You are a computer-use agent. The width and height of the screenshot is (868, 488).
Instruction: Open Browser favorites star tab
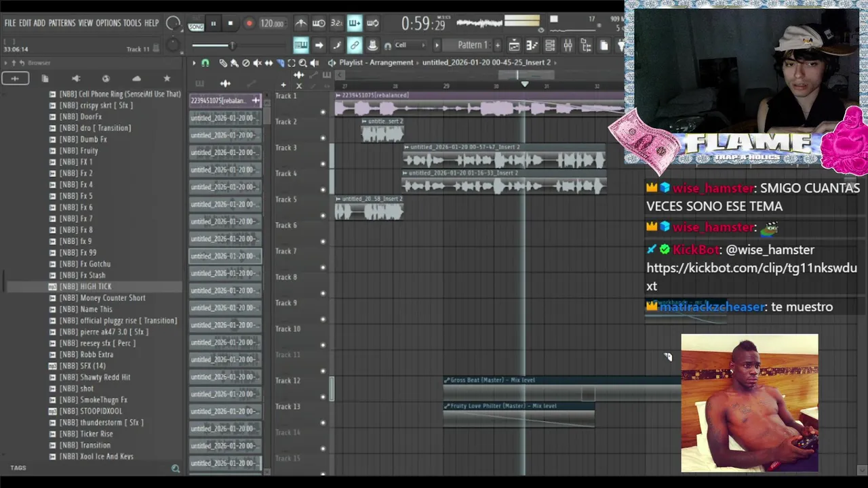[x=167, y=79]
